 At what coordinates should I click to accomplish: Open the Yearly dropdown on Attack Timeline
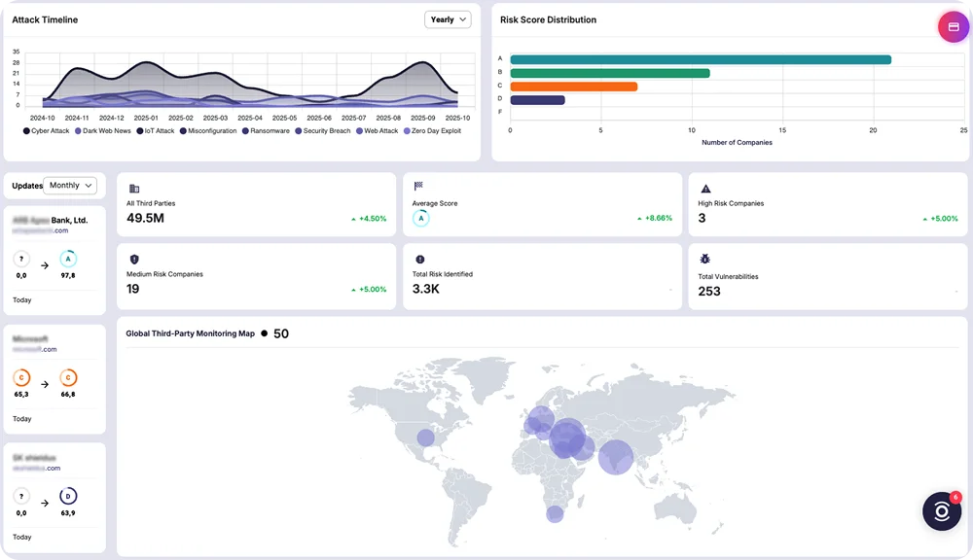[x=448, y=19]
